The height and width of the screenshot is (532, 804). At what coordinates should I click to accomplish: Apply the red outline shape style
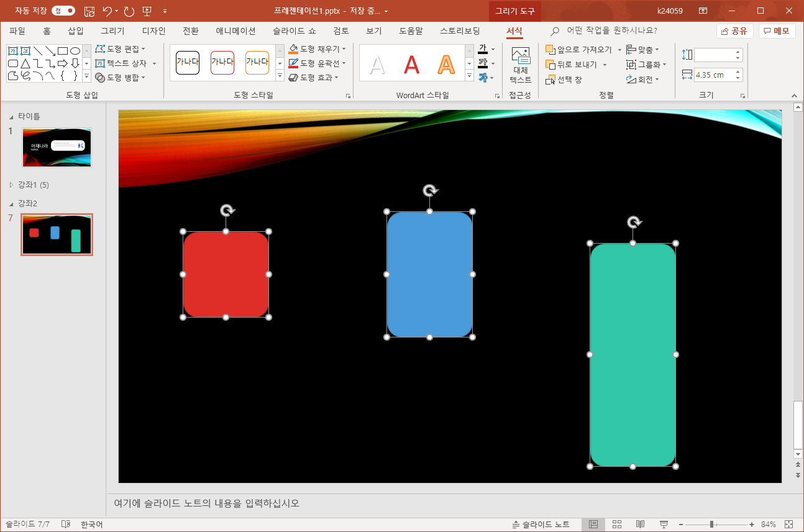point(222,63)
